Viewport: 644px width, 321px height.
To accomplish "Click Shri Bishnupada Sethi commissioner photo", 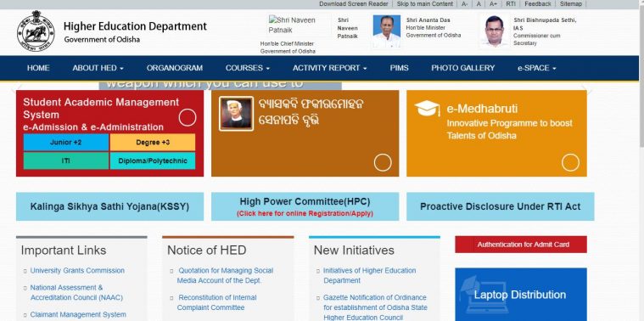I will pos(494,31).
